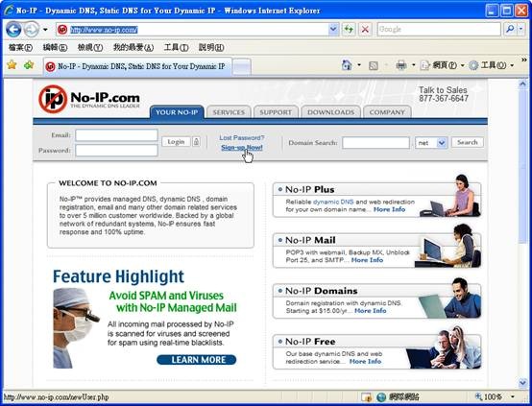Switch to the YOUR NO-IP tab
Screen dimensions: 532x406
click(x=177, y=112)
